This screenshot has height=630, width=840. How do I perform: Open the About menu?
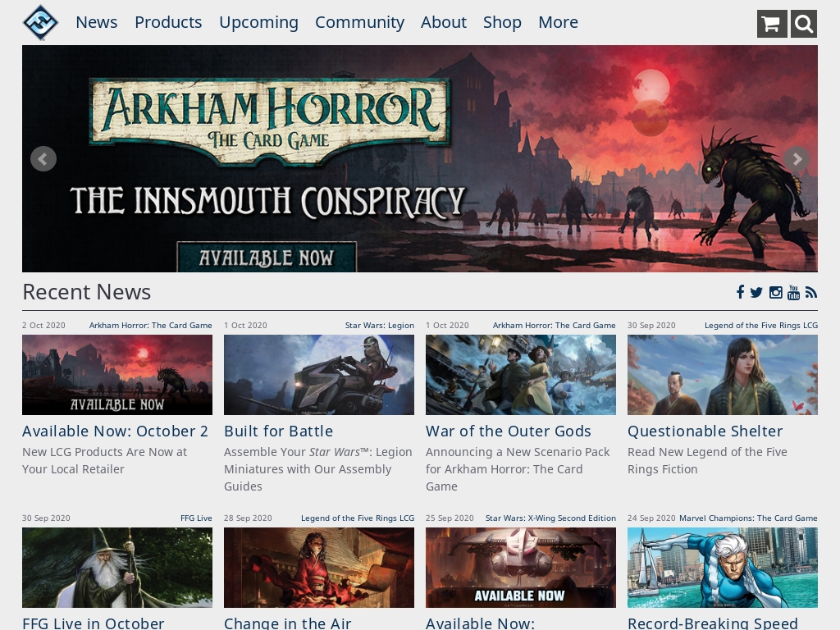point(444,22)
